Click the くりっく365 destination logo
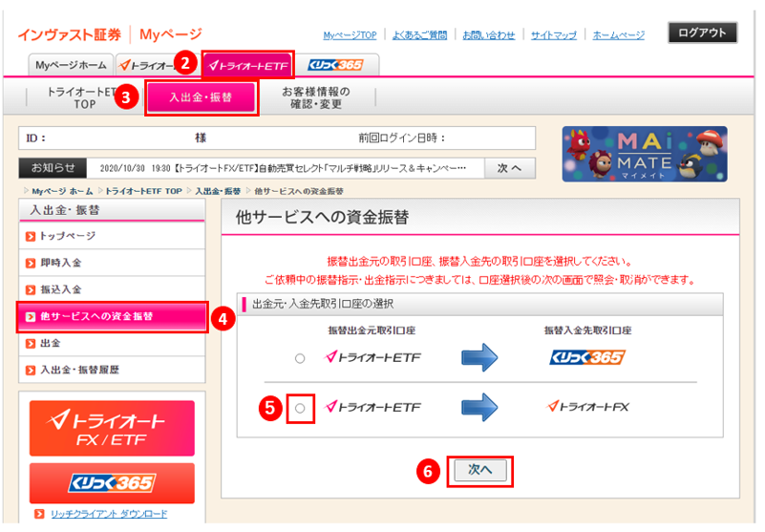 [587, 358]
